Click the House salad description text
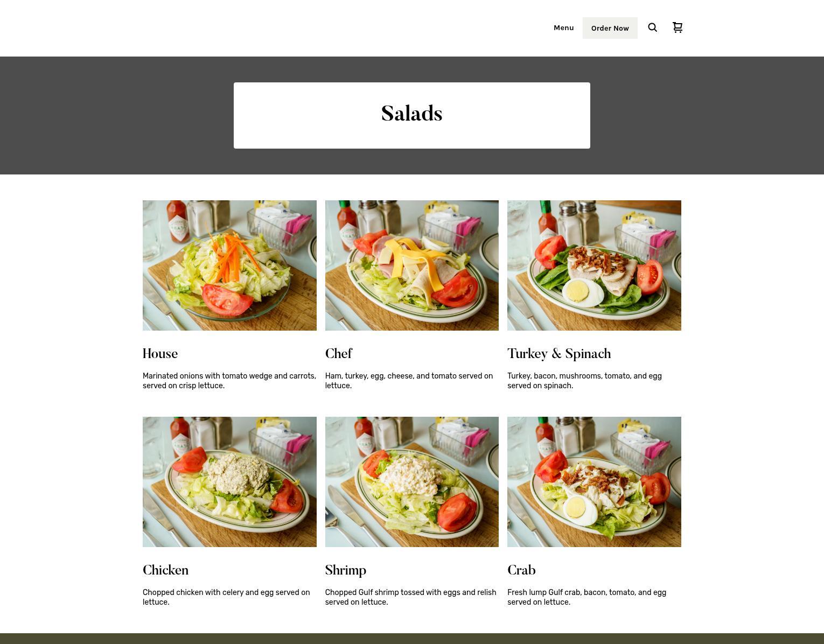Image resolution: width=824 pixels, height=644 pixels. 229,381
